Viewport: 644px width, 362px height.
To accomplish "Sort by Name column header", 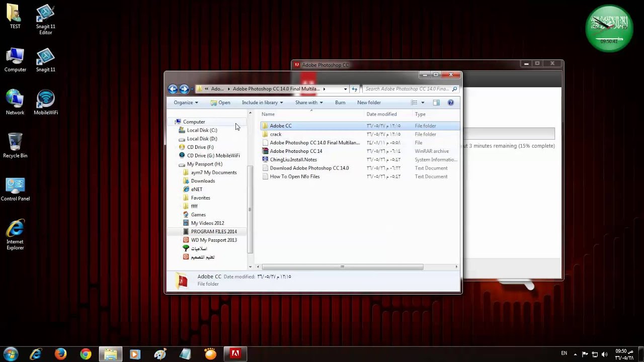I will 311,114.
